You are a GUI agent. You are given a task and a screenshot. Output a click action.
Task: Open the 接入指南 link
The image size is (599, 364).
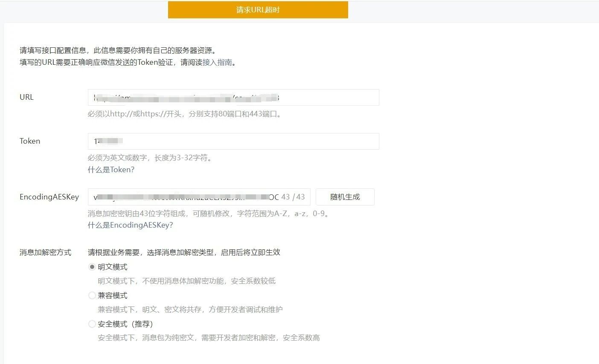coord(217,62)
